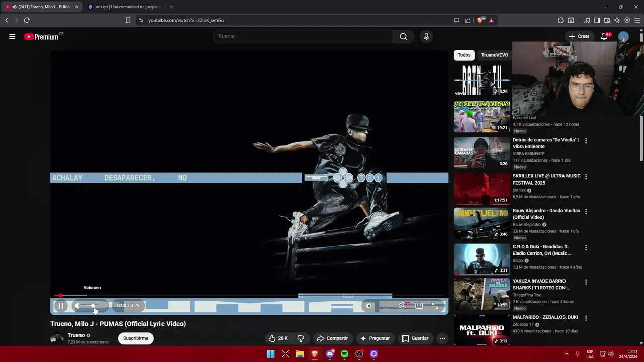
Task: Go back in browser history
Action: pyautogui.click(x=7, y=20)
